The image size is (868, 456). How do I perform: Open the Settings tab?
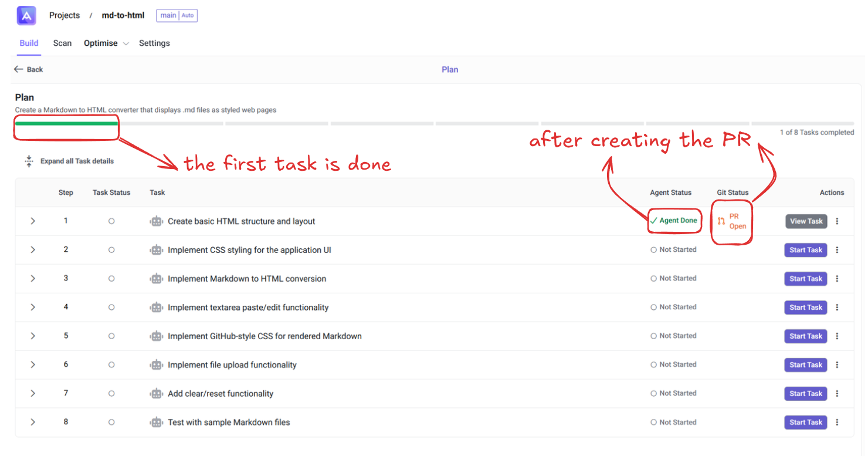(x=154, y=43)
